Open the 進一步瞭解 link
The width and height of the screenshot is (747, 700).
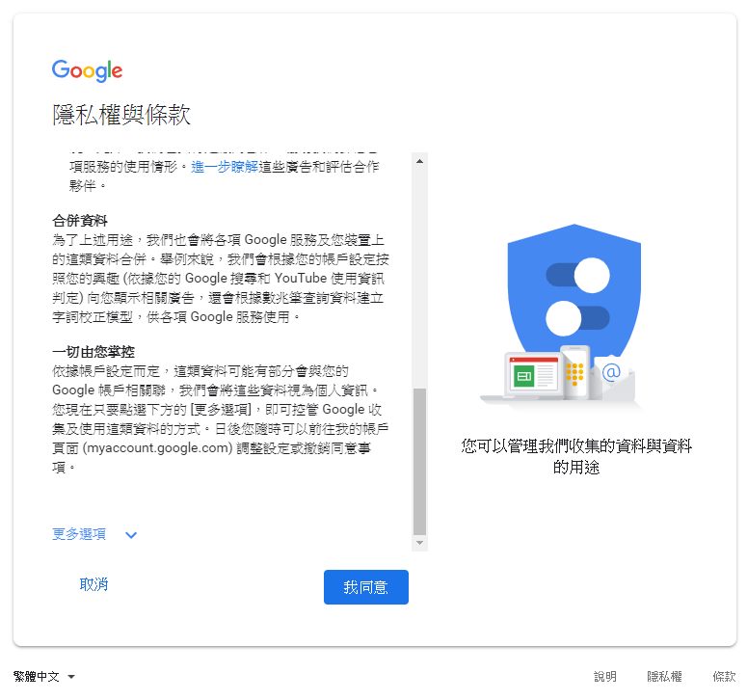coord(225,167)
